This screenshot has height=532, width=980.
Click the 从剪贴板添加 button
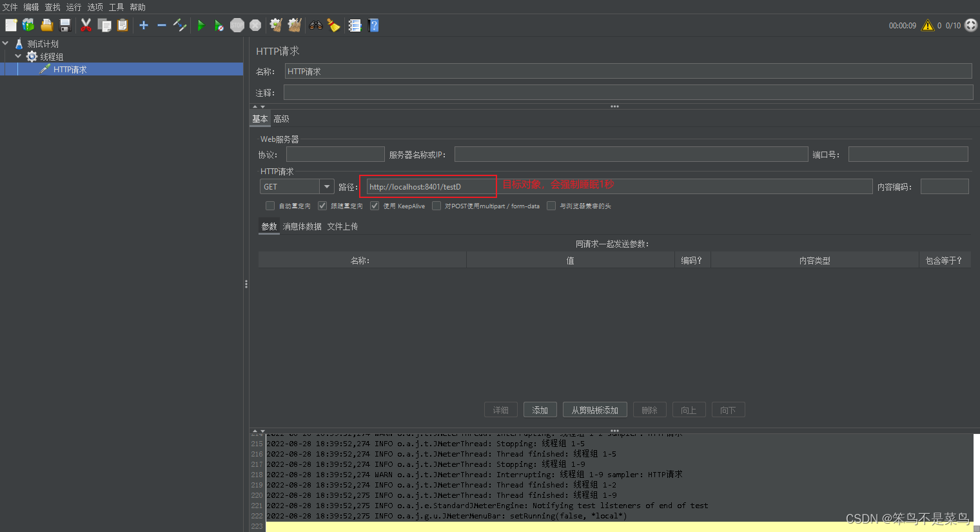tap(595, 410)
